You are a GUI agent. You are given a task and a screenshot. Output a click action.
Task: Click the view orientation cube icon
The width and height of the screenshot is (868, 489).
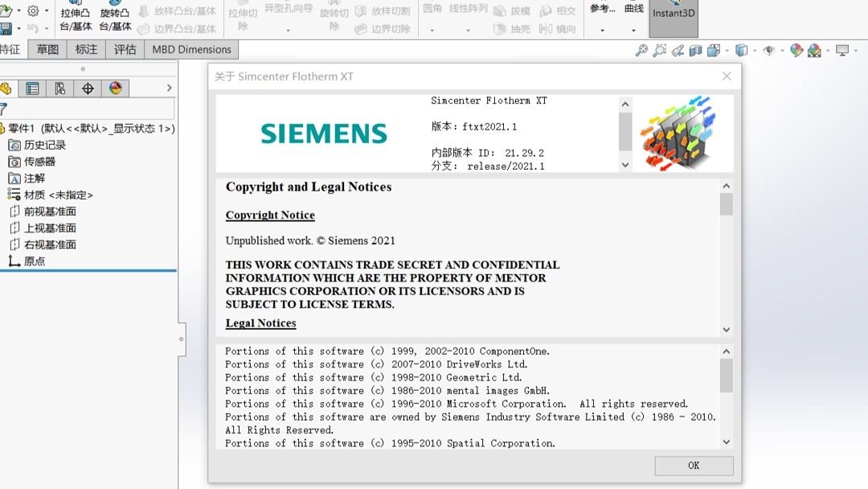pos(742,50)
